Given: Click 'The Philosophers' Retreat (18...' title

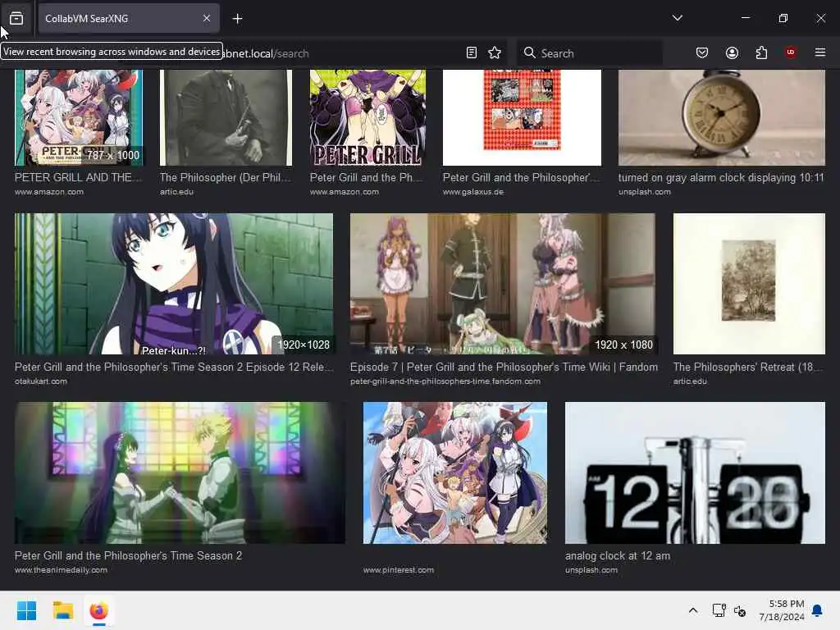Looking at the screenshot, I should [748, 367].
